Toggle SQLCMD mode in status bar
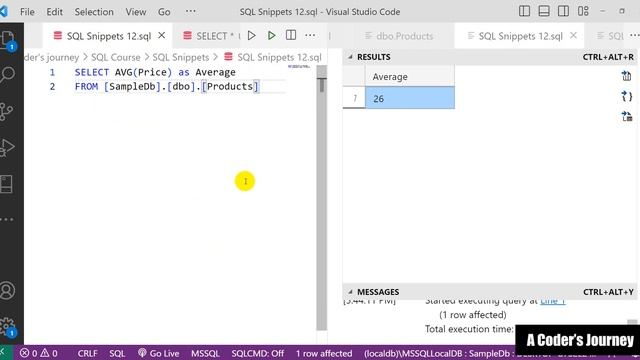Image resolution: width=640 pixels, height=360 pixels. (257, 353)
